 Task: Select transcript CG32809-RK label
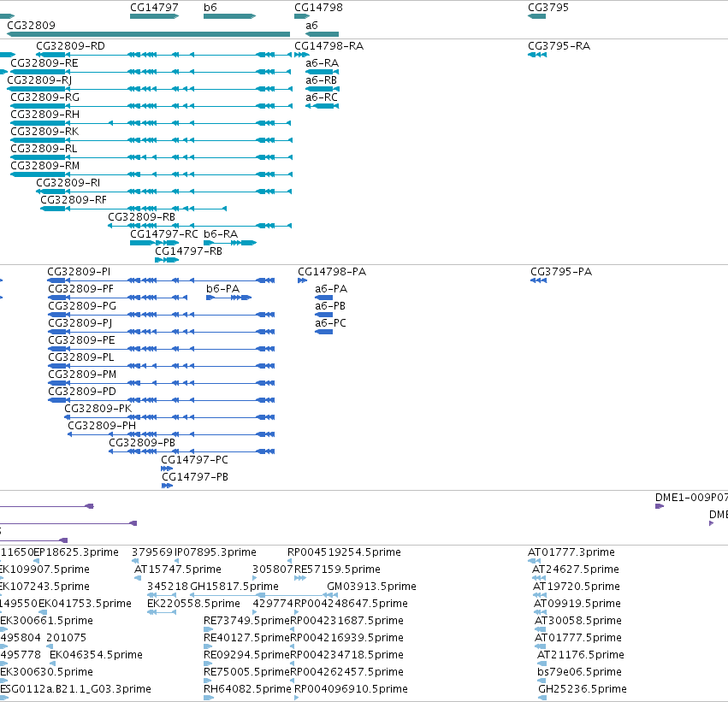pos(44,132)
